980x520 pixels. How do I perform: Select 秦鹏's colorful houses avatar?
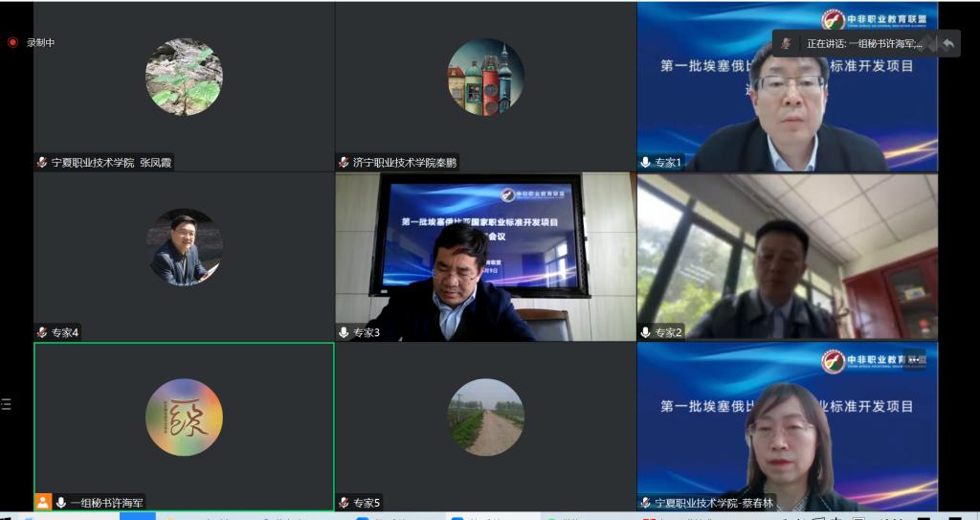[x=485, y=77]
